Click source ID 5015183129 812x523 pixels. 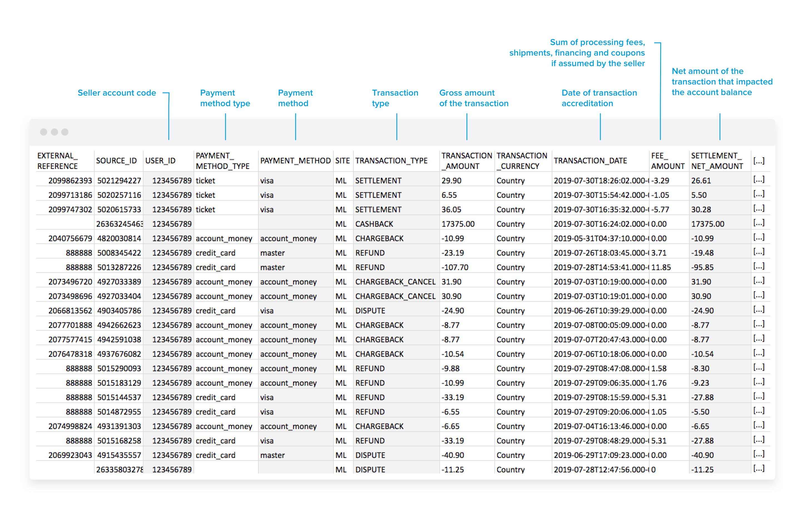coord(119,383)
